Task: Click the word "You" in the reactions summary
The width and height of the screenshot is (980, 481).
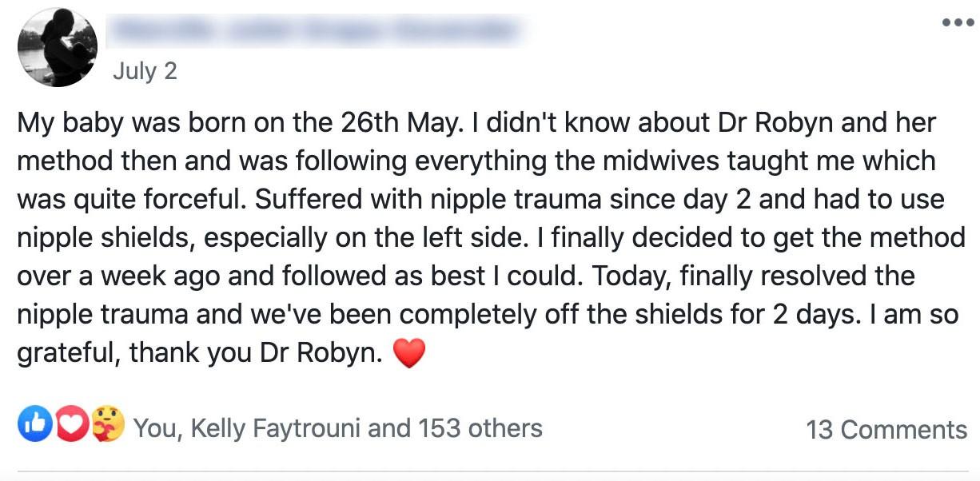Action: tap(156, 428)
